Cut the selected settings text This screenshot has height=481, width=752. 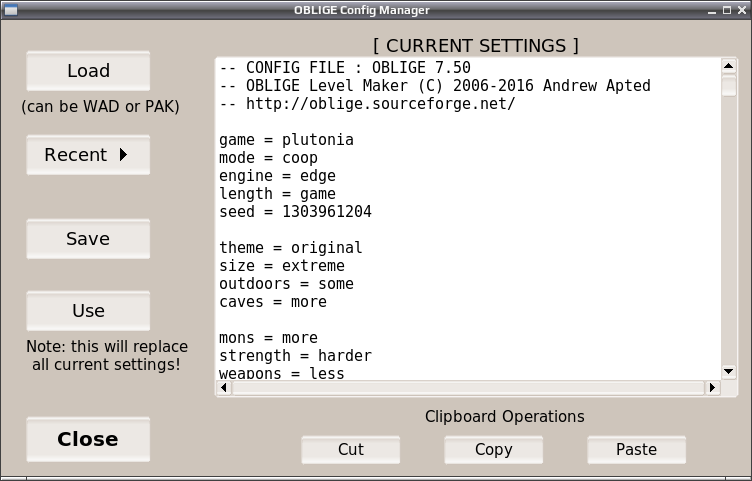click(351, 449)
